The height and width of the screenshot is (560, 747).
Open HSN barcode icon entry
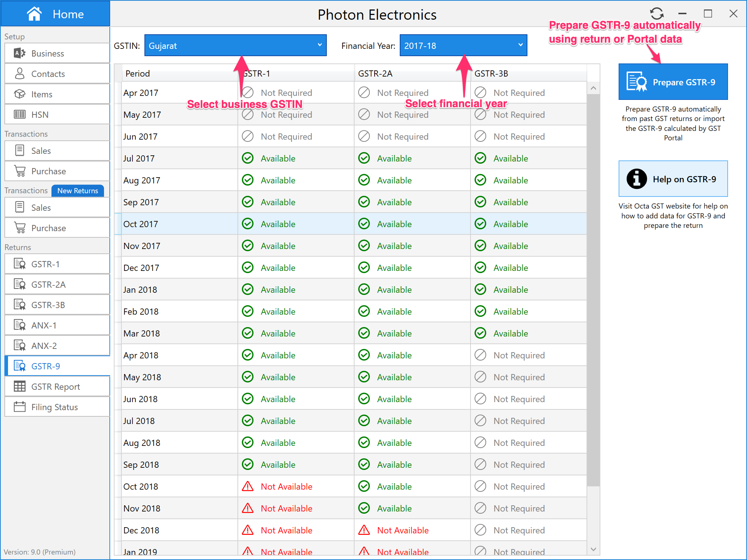tap(20, 114)
